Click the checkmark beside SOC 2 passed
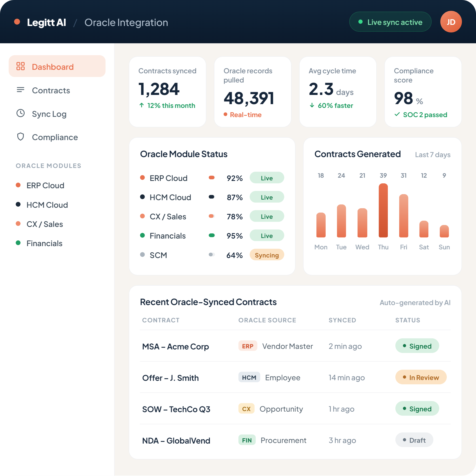The width and height of the screenshot is (476, 476). (x=397, y=114)
